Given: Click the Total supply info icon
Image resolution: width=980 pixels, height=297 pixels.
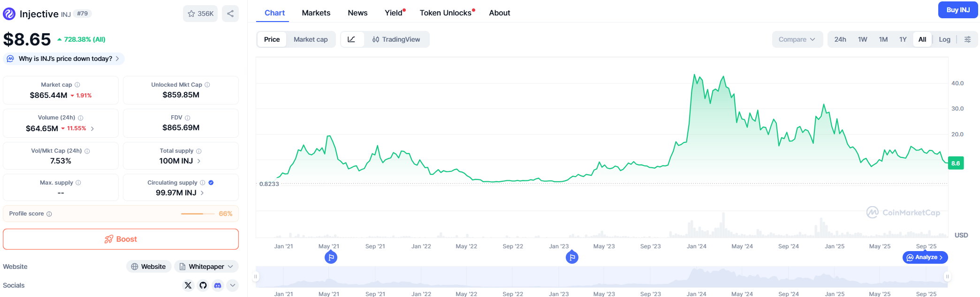Looking at the screenshot, I should [x=199, y=151].
